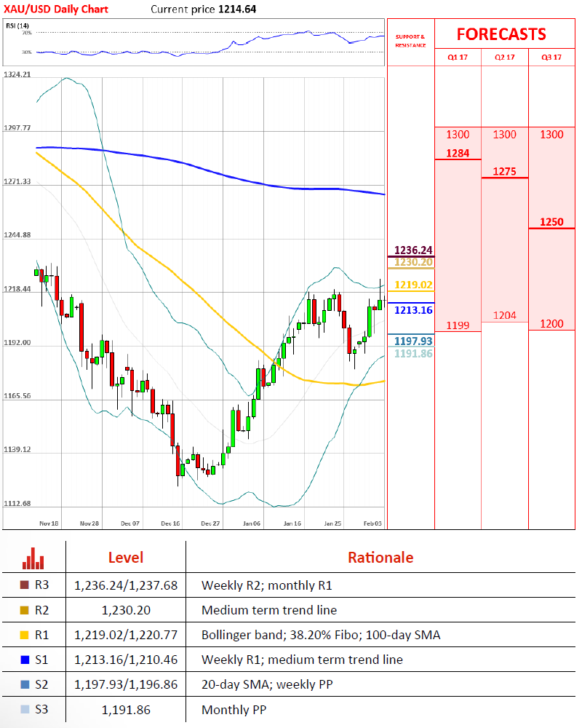This screenshot has height=728, width=582.
Task: Click the rationale '20-day SMA; weekly PP'
Action: (x=267, y=685)
